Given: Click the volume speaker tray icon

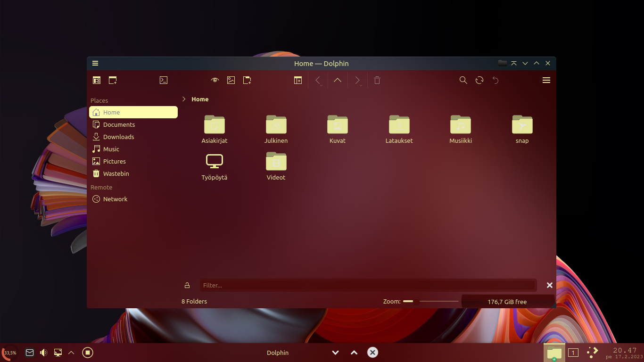Looking at the screenshot, I should pyautogui.click(x=44, y=353).
